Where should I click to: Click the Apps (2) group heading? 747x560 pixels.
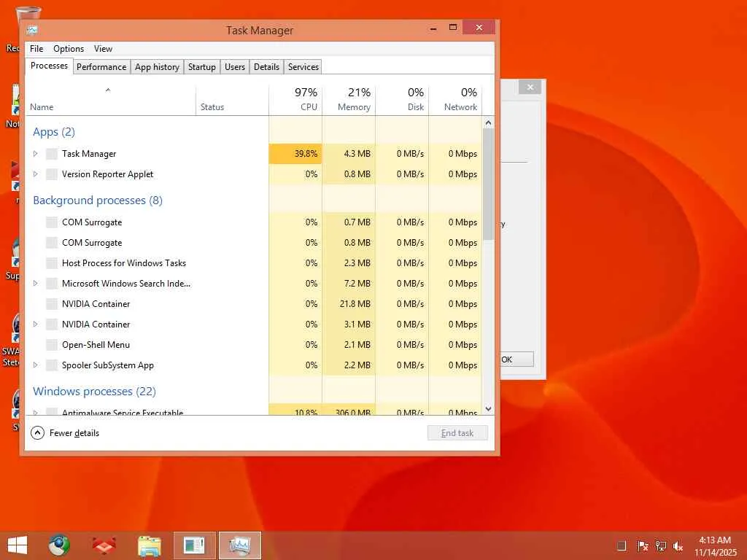click(54, 132)
